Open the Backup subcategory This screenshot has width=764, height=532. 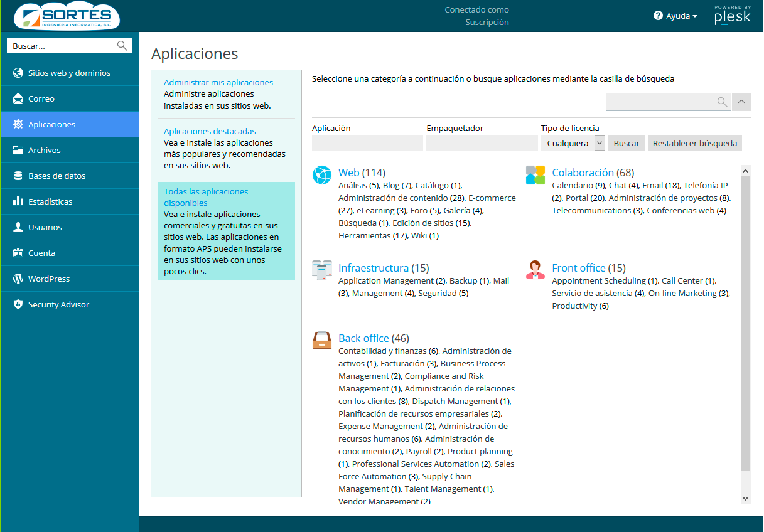463,280
